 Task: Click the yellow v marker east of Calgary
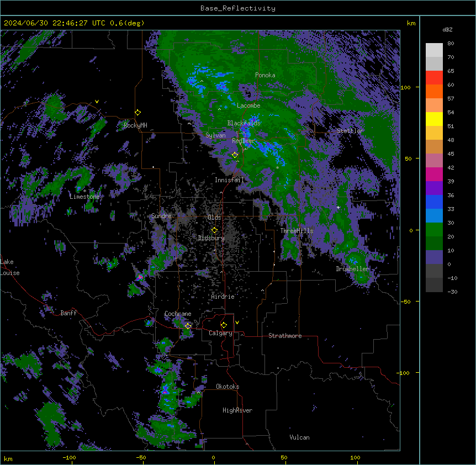pos(237,323)
